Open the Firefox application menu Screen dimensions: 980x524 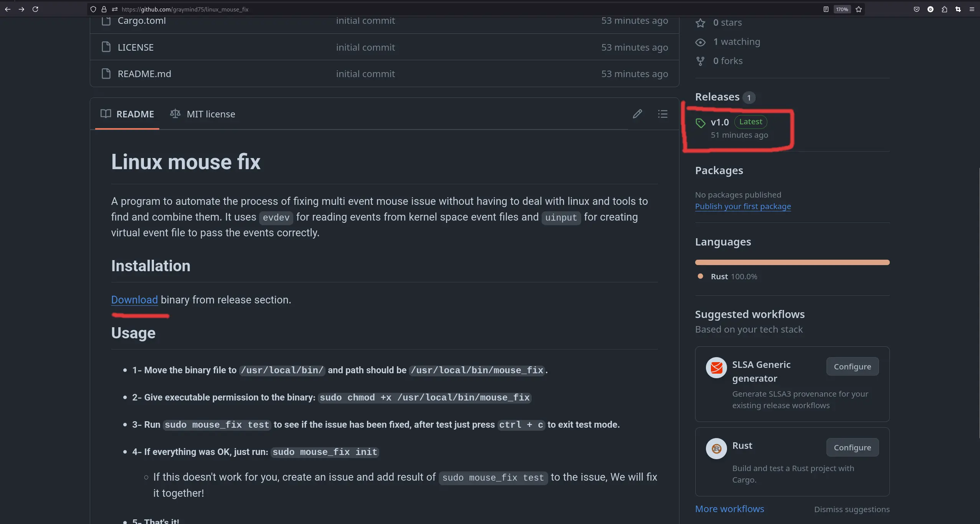pyautogui.click(x=972, y=9)
